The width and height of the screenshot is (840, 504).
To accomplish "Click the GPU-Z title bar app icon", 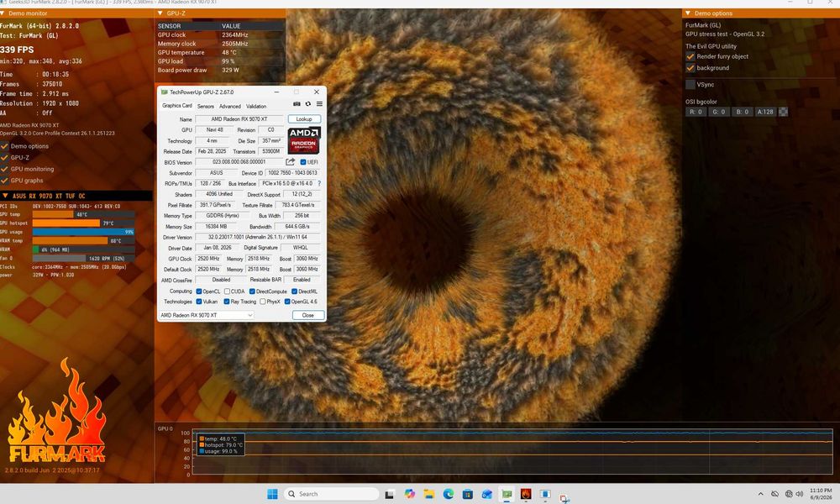I will 164,92.
